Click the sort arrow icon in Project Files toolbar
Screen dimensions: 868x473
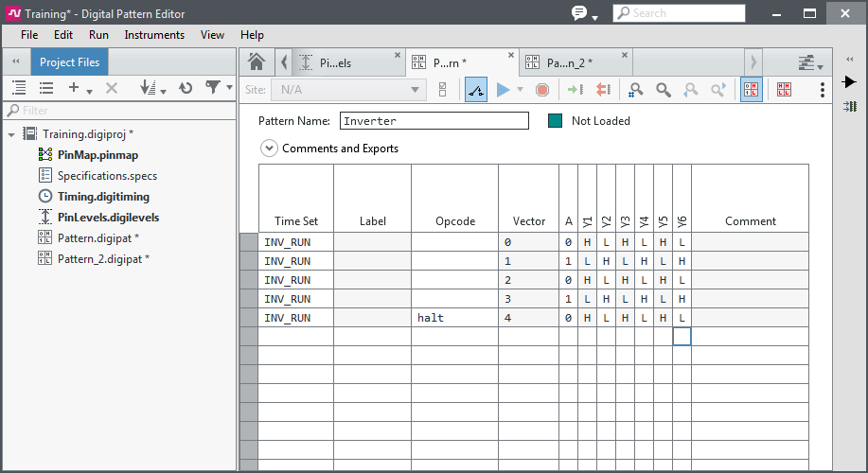tap(148, 87)
